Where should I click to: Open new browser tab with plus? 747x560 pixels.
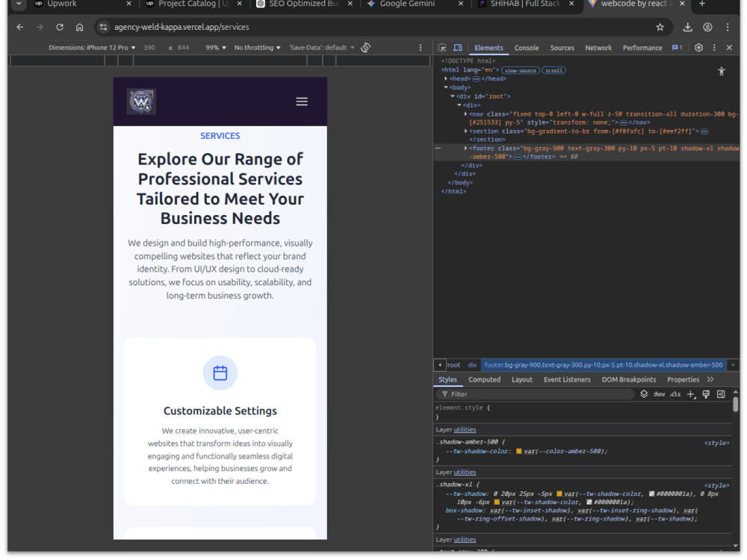pyautogui.click(x=701, y=4)
